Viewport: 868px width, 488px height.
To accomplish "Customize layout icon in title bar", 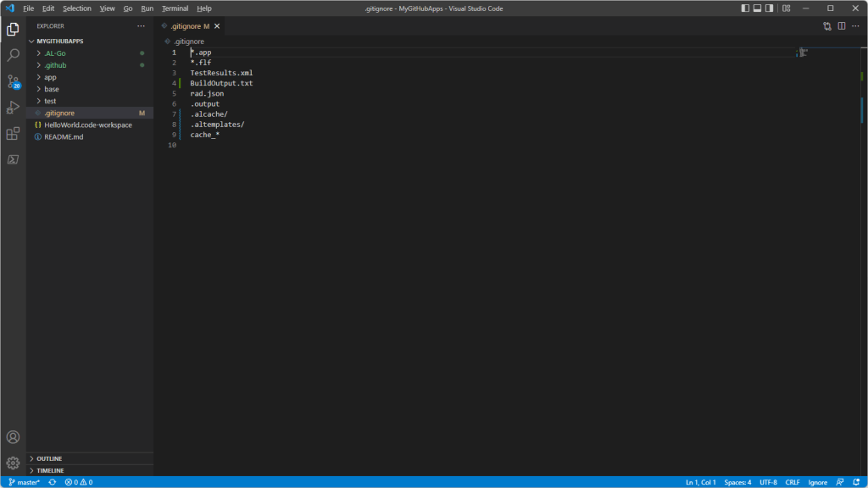I will 786,8.
